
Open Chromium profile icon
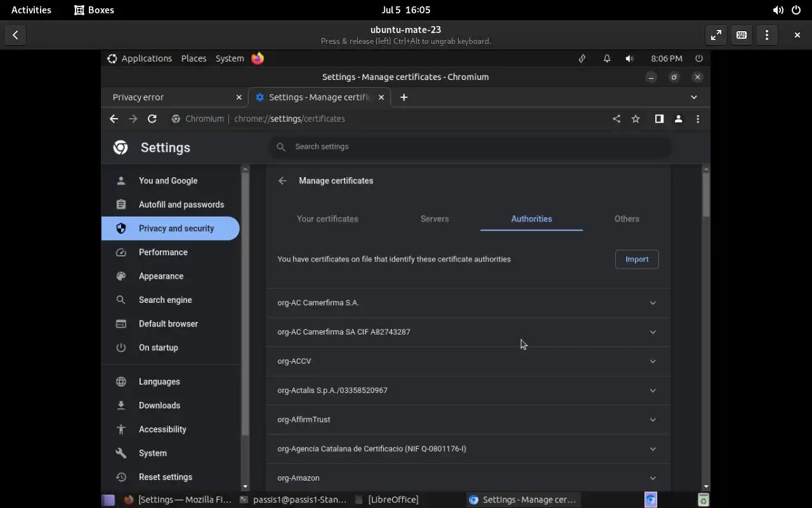coord(678,119)
